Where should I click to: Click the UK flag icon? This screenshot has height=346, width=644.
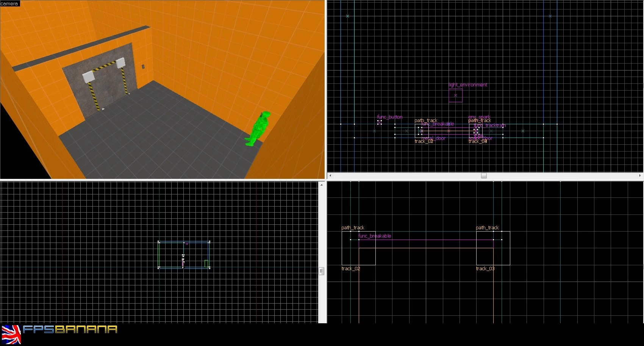pyautogui.click(x=11, y=335)
